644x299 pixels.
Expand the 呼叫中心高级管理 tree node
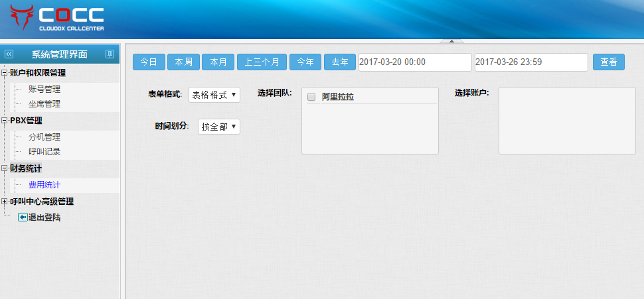(5, 202)
